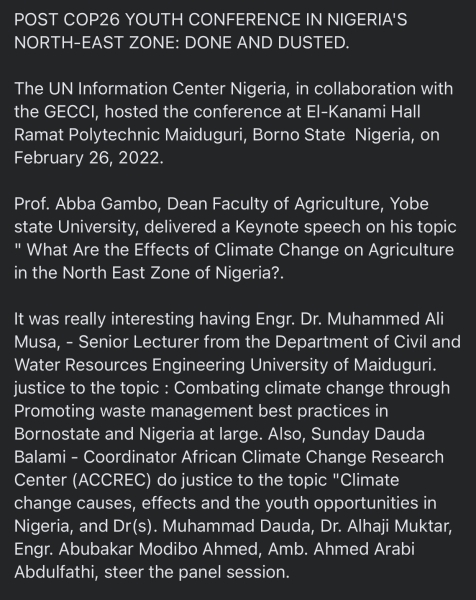The height and width of the screenshot is (600, 476).
Task: Click the date 'February 26, 2022.'
Action: [x=89, y=158]
